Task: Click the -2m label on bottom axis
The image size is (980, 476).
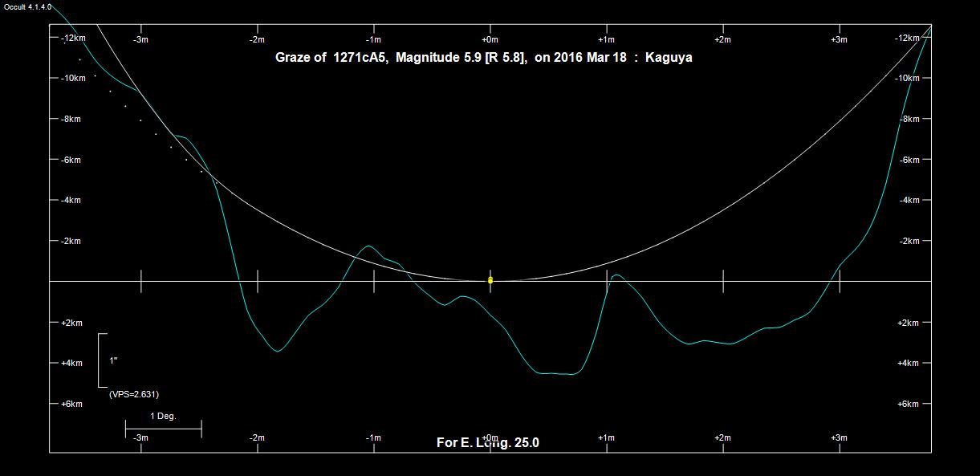Action: 257,437
